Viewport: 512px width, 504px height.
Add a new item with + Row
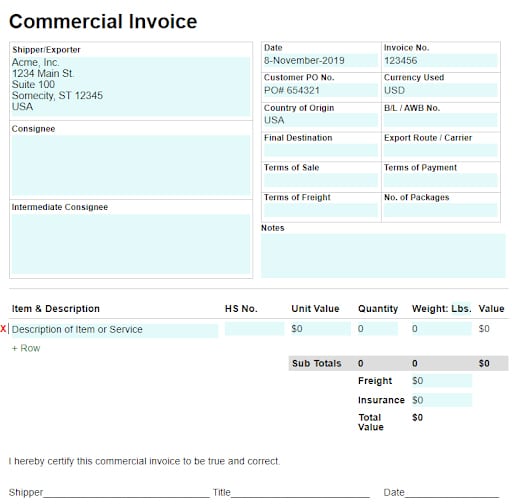[x=26, y=348]
